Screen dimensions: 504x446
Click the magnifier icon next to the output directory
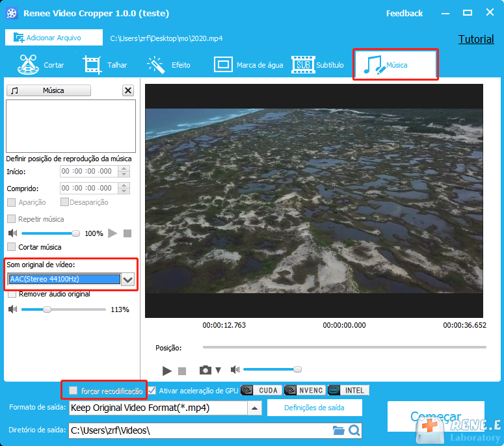point(354,430)
